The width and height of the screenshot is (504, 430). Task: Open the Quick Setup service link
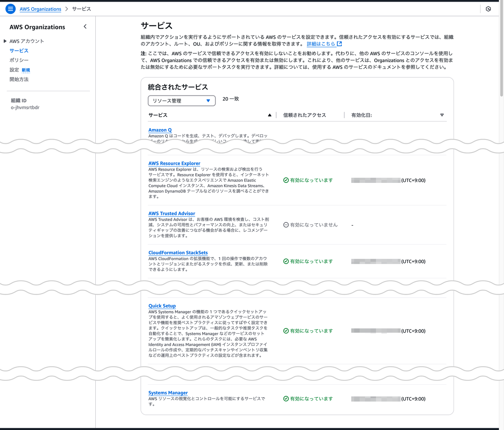162,306
